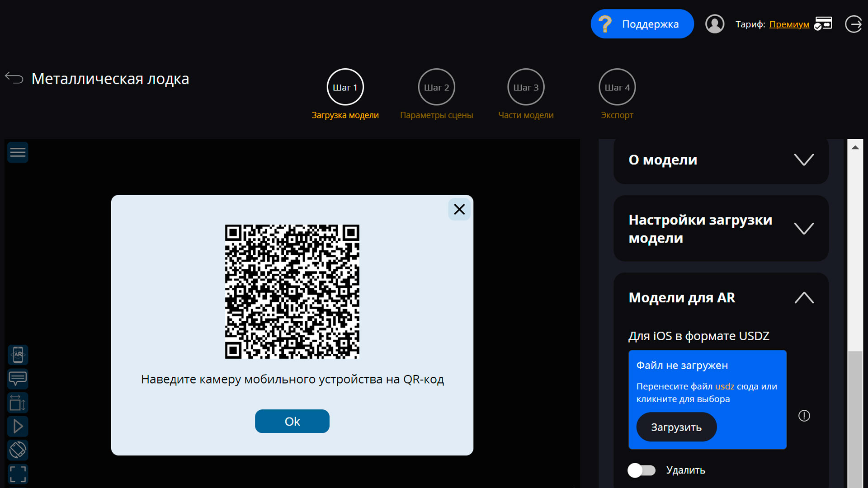Go to Шаг 2 Параметры сцены
The image size is (868, 488).
tap(436, 87)
